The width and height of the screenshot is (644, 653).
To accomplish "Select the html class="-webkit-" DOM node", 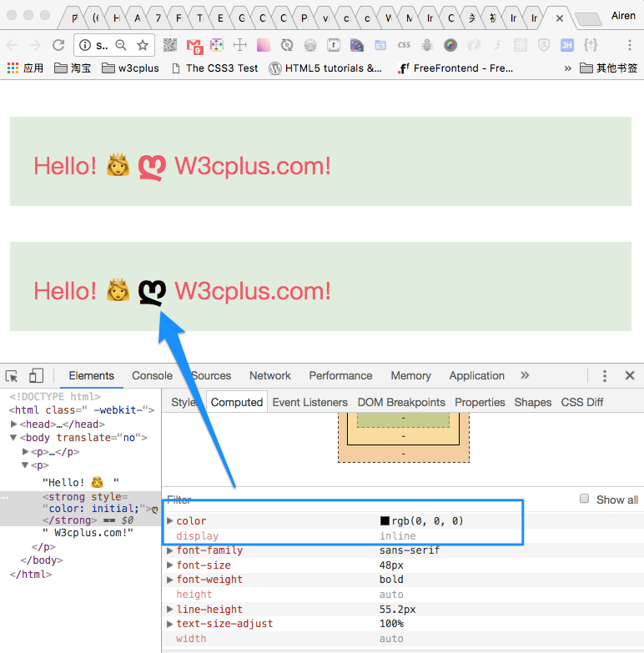I will 82,410.
